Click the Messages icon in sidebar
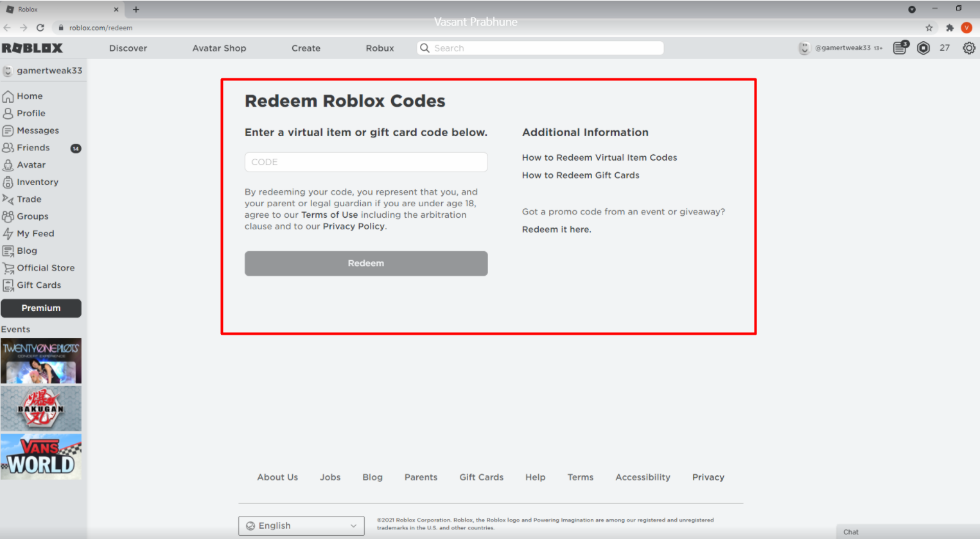The width and height of the screenshot is (980, 539). pyautogui.click(x=8, y=130)
